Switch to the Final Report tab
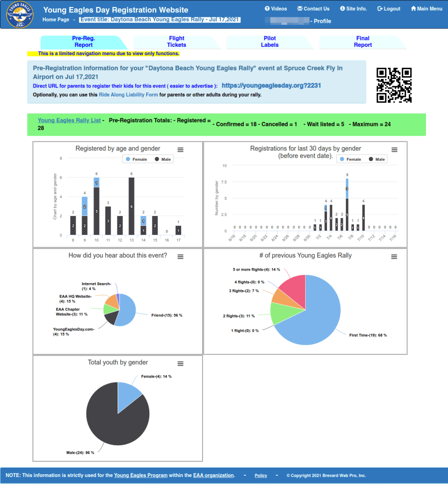 point(363,42)
